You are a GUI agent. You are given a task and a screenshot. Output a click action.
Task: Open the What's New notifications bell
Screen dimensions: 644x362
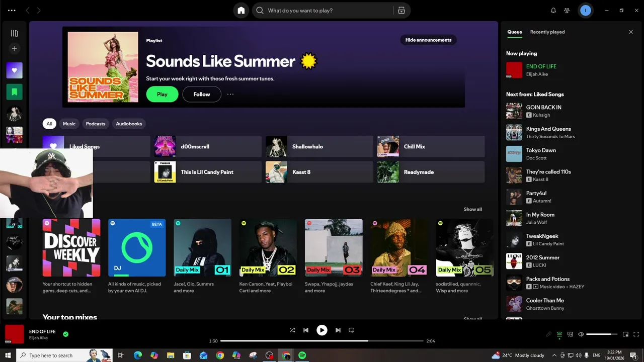coord(553,10)
